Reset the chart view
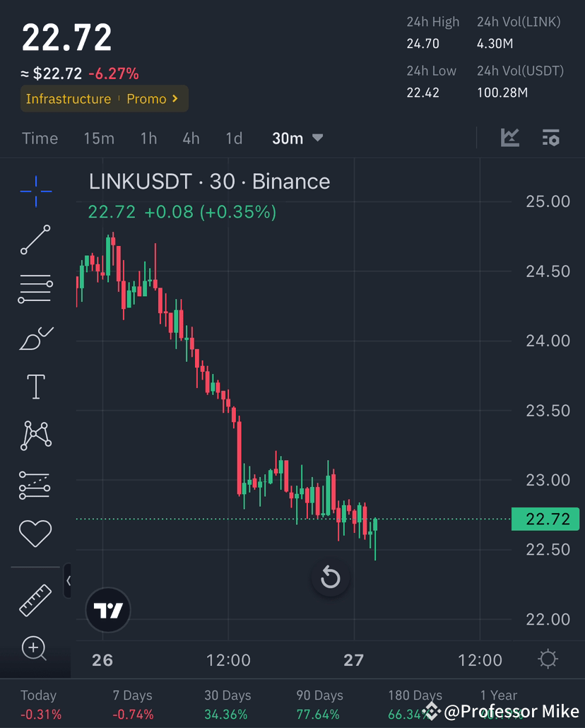This screenshot has height=728, width=585. click(x=330, y=577)
